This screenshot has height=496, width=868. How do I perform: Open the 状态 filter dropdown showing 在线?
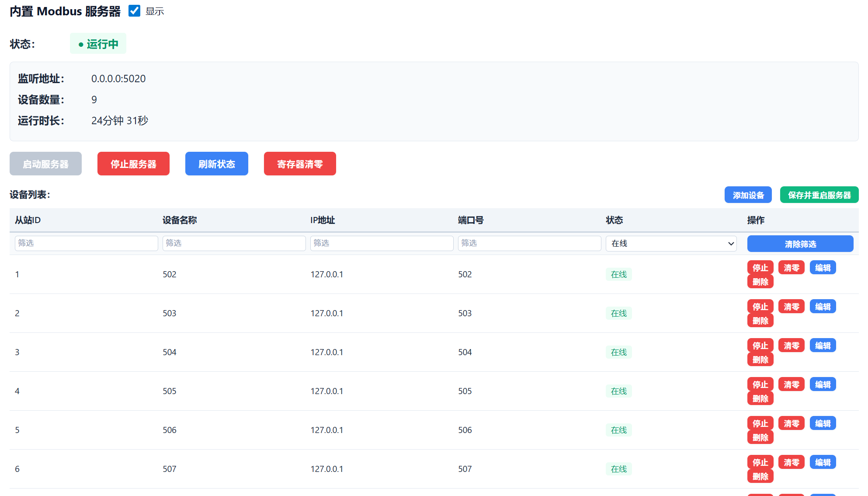671,244
